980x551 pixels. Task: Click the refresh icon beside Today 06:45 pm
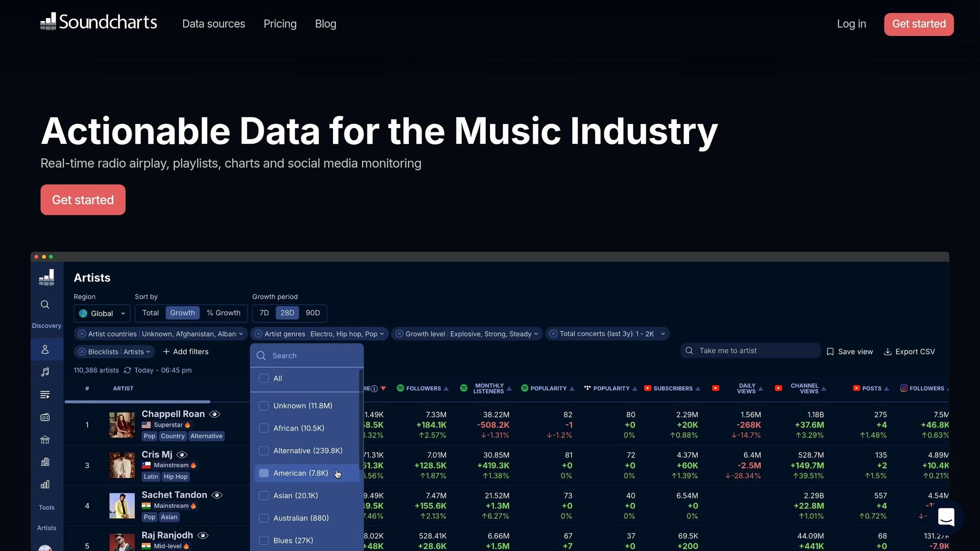pyautogui.click(x=127, y=370)
